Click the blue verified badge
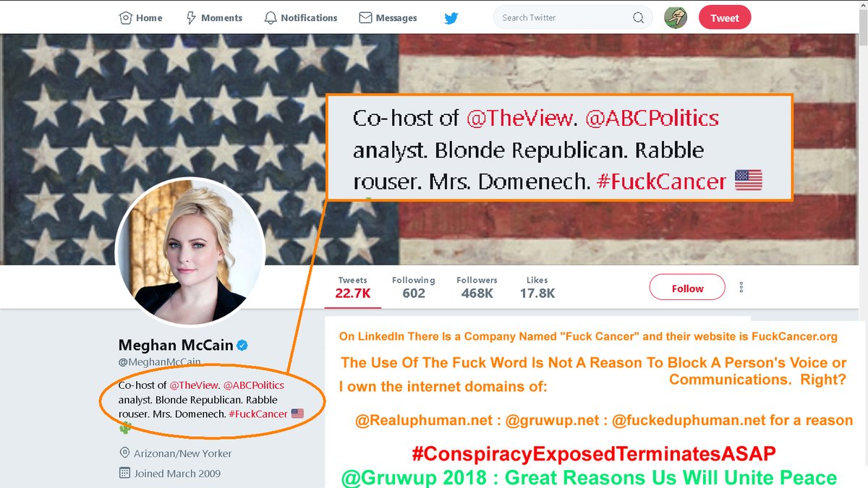Image resolution: width=868 pixels, height=488 pixels. coord(243,345)
